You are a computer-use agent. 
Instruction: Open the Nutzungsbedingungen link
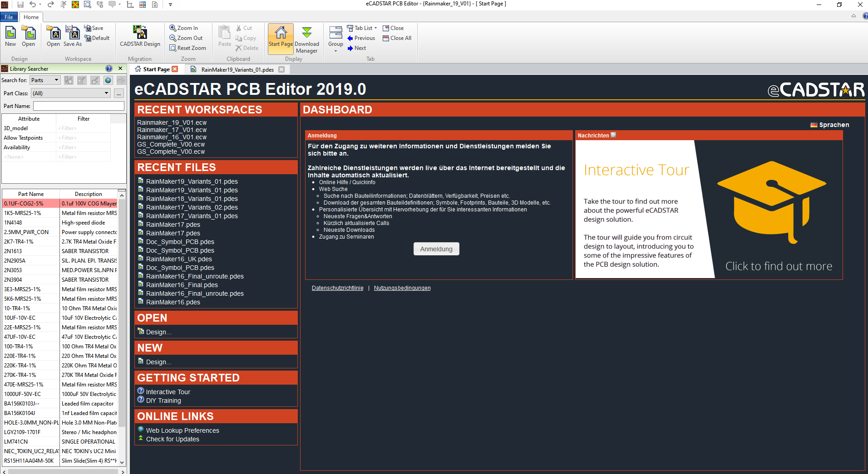coord(402,288)
